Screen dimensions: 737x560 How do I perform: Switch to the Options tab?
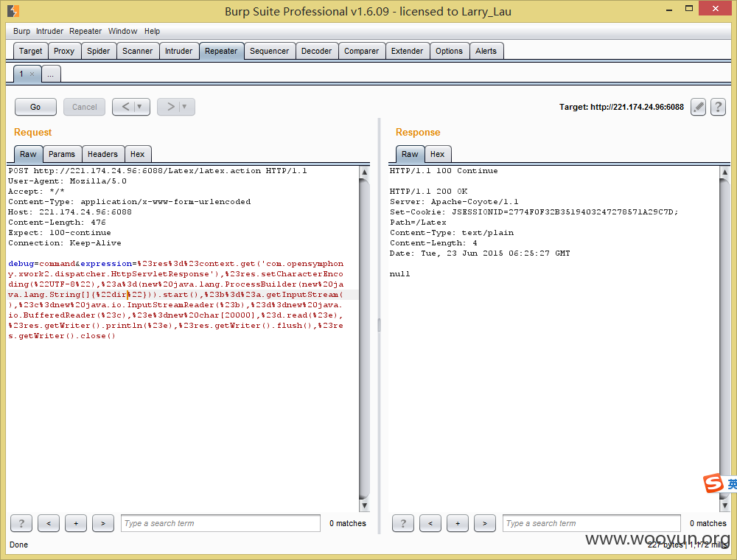pos(449,51)
